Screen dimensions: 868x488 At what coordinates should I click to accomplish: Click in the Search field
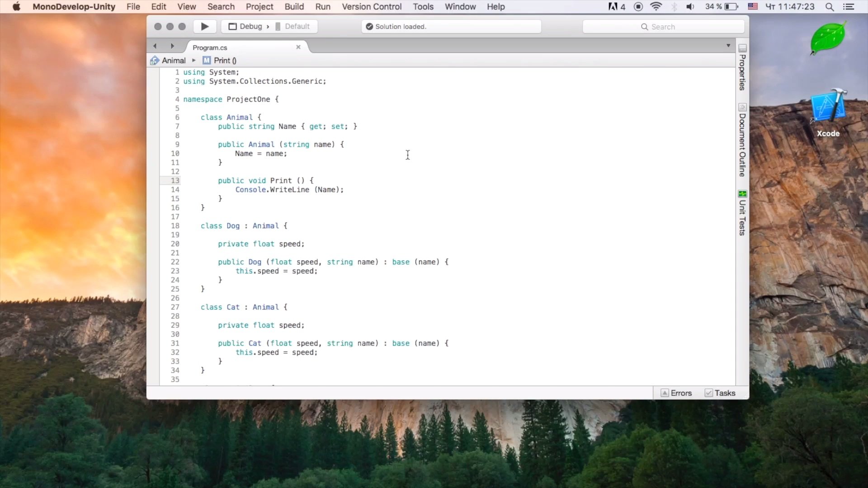(x=664, y=27)
